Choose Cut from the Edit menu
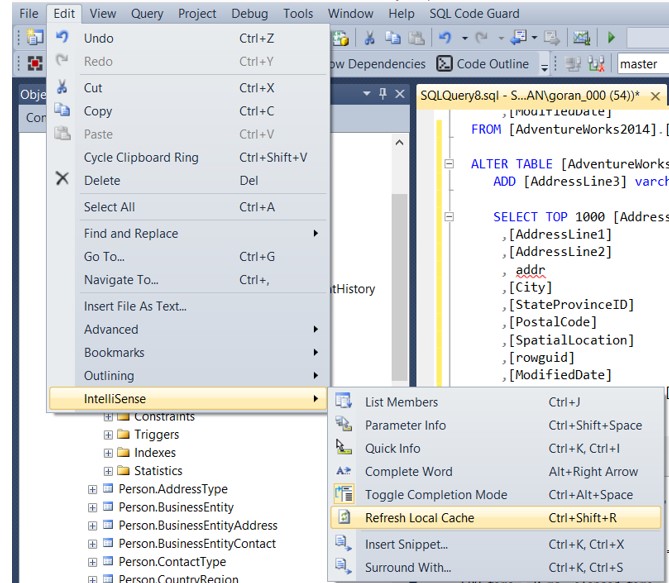Viewport: 669px width, 583px height. click(188, 88)
